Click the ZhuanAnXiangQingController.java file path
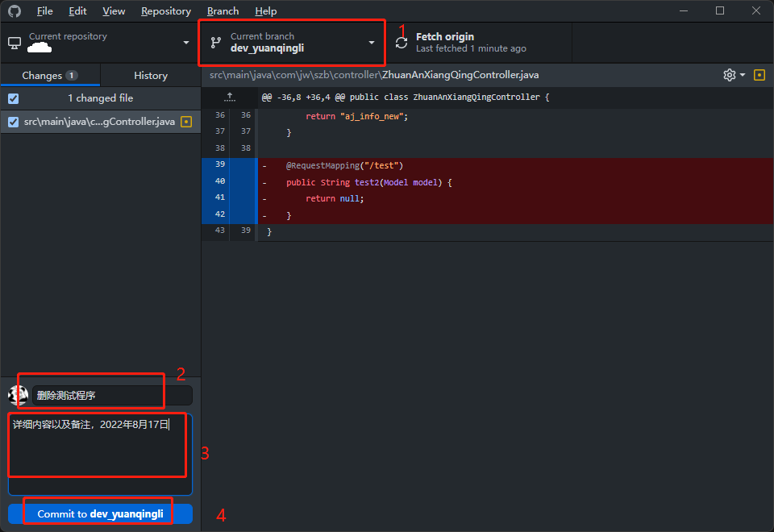The image size is (774, 532). coord(374,75)
